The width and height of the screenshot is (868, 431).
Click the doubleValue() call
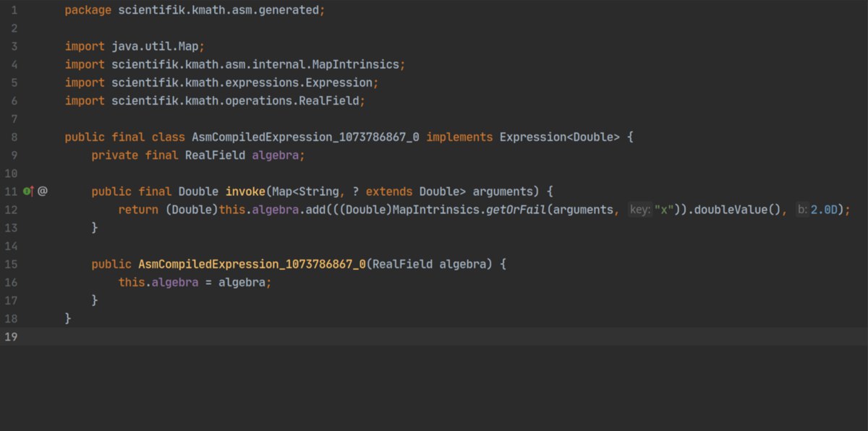coord(737,210)
